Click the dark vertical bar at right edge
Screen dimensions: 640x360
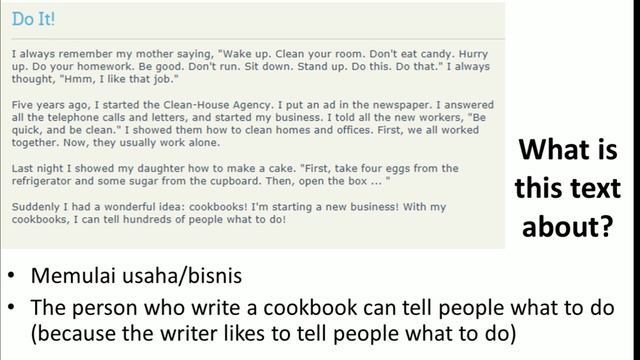click(637, 180)
